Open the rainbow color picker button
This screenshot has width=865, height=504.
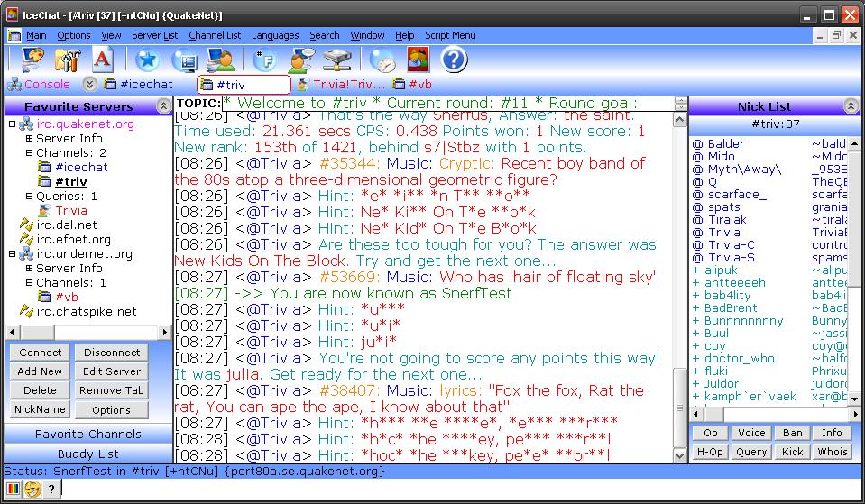point(13,489)
